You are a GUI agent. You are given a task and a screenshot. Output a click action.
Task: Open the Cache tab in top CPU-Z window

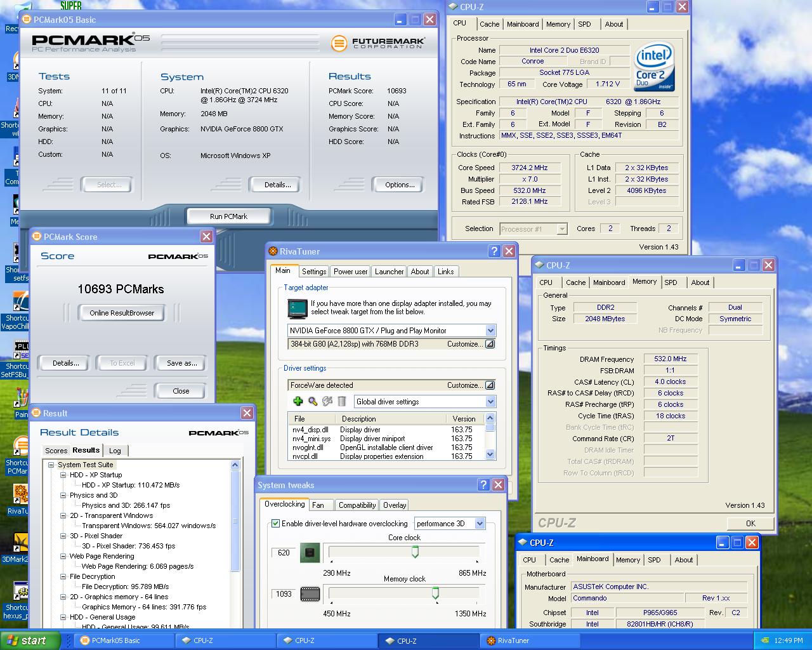tap(489, 24)
